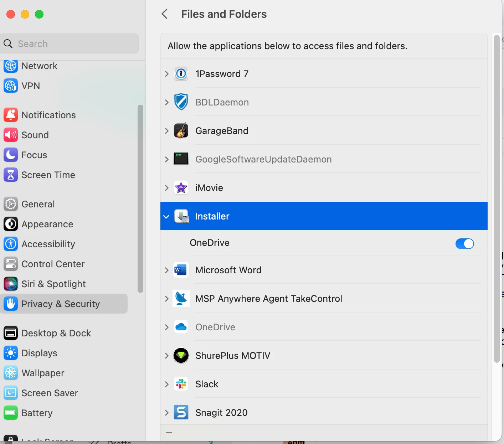
Task: Click the Displays sun icon
Action: point(11,353)
